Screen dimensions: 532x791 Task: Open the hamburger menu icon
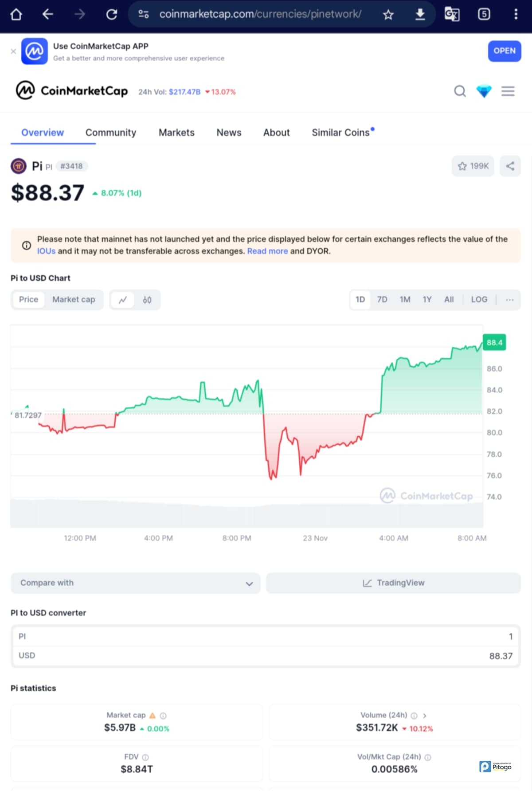(508, 91)
